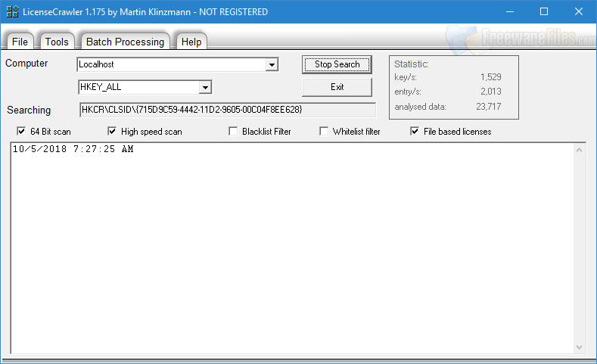Viewport: 597px width, 364px height.
Task: Expand the Computer dropdown arrow next to Localhost
Action: (272, 65)
